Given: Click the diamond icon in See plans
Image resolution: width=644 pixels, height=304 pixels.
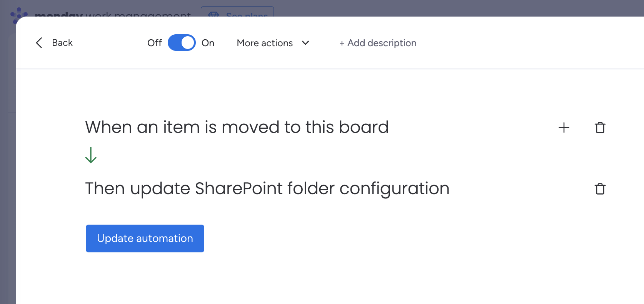Looking at the screenshot, I should point(214,15).
